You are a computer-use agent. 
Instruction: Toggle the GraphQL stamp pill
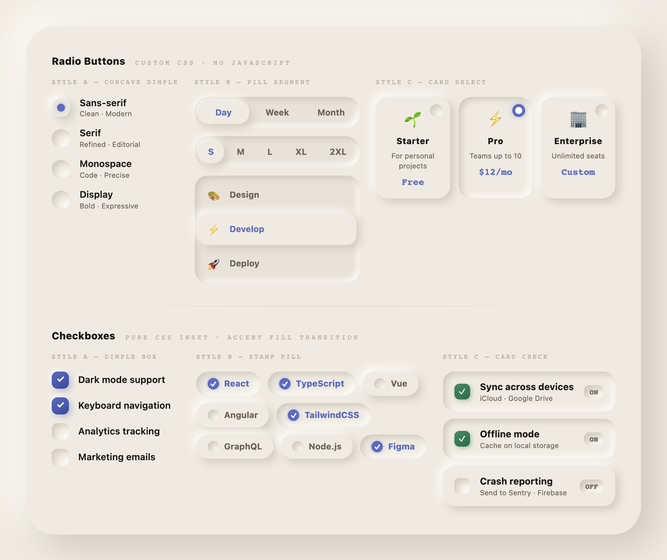[235, 447]
